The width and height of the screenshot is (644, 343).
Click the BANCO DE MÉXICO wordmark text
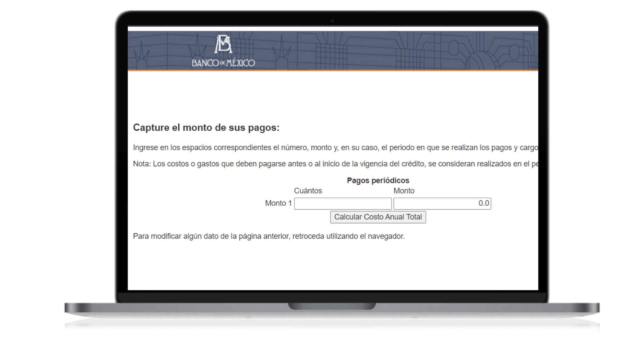[x=223, y=62]
